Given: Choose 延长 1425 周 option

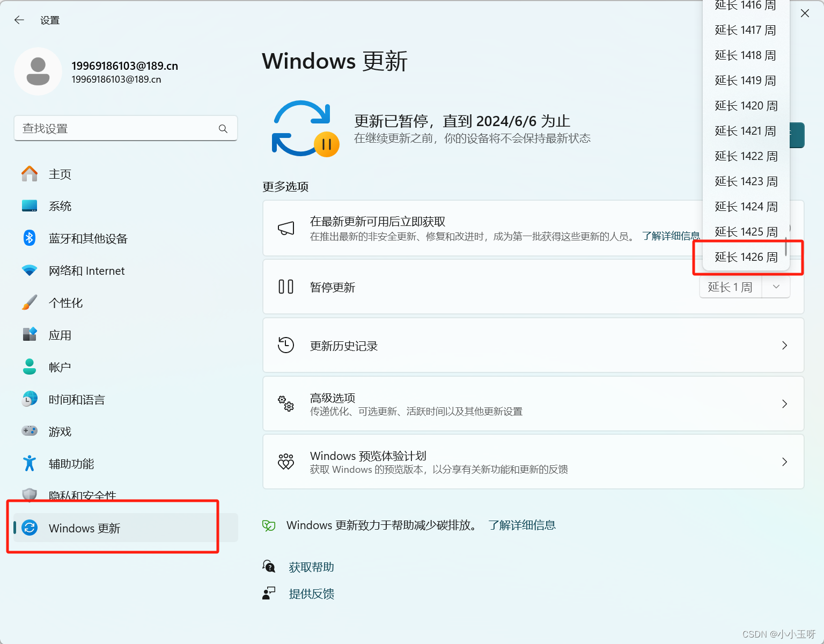Looking at the screenshot, I should click(746, 232).
